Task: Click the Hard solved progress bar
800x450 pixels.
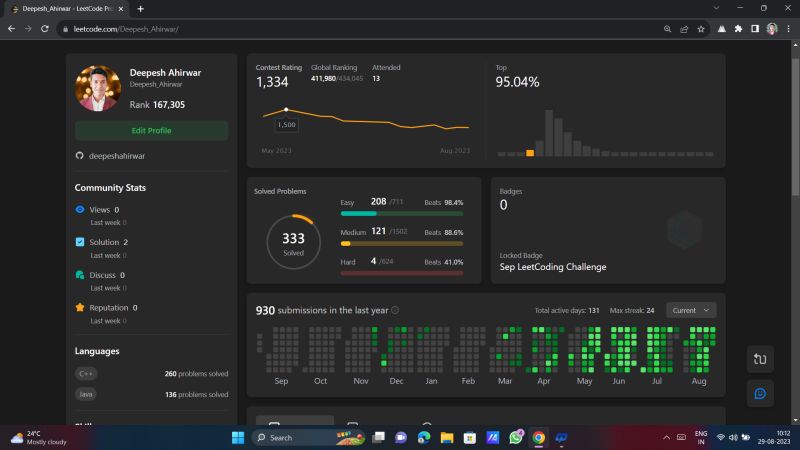Action: point(402,273)
